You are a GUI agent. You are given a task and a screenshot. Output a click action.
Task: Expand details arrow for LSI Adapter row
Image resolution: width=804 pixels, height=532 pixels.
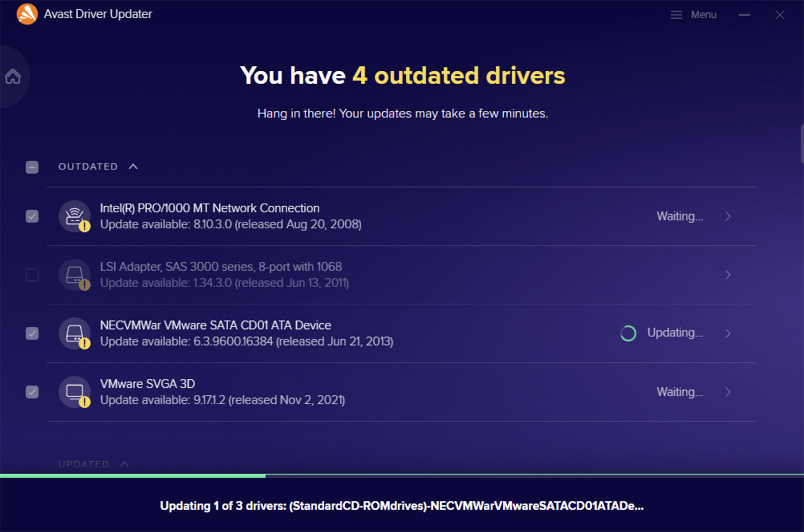pyautogui.click(x=728, y=275)
